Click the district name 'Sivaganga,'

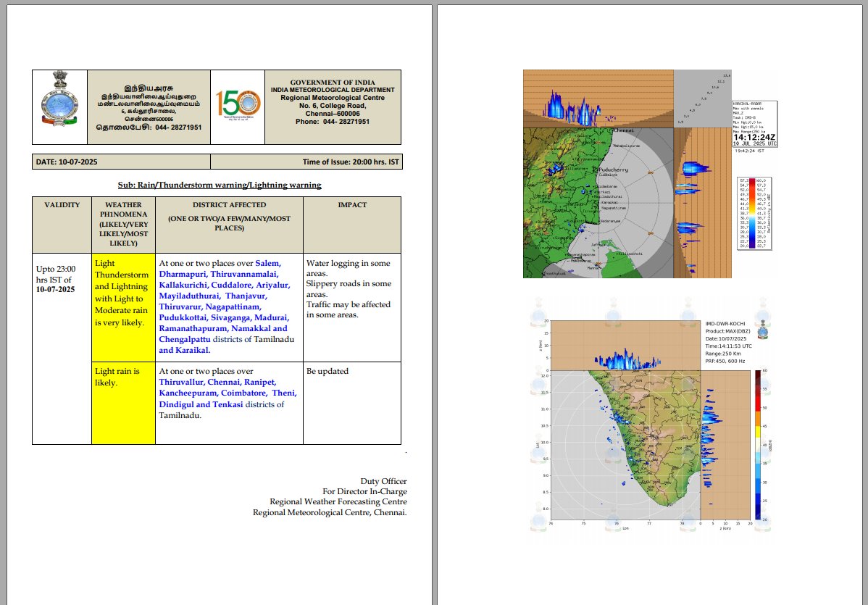click(x=231, y=318)
